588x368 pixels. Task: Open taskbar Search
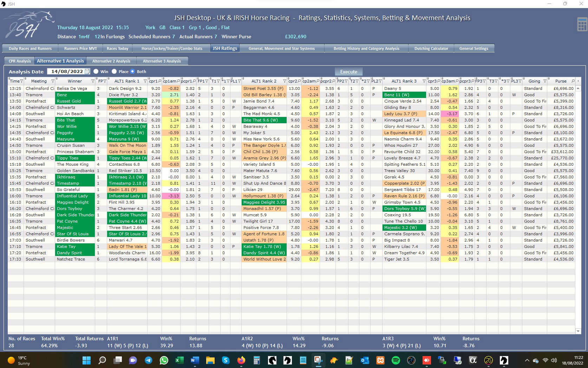102,360
